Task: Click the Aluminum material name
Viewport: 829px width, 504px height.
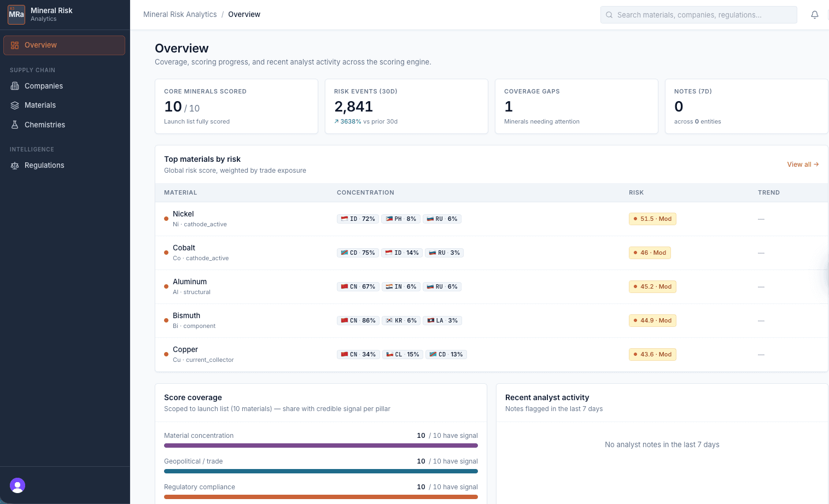Action: [x=190, y=282]
